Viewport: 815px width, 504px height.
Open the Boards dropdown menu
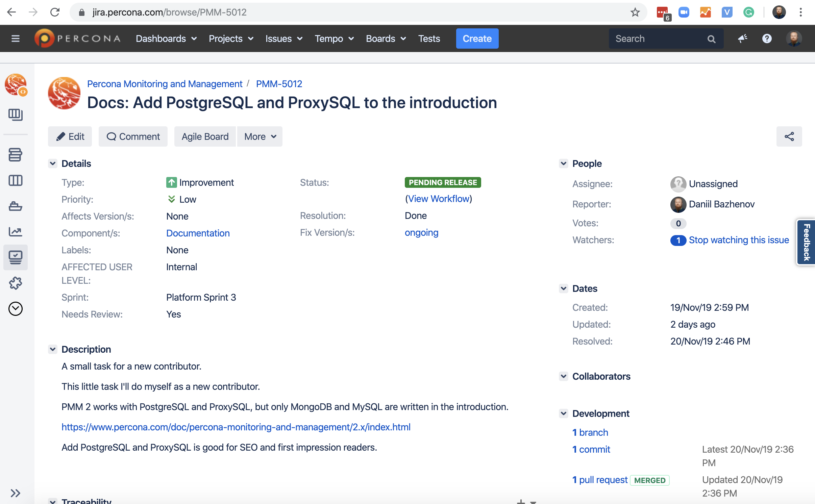(x=386, y=39)
